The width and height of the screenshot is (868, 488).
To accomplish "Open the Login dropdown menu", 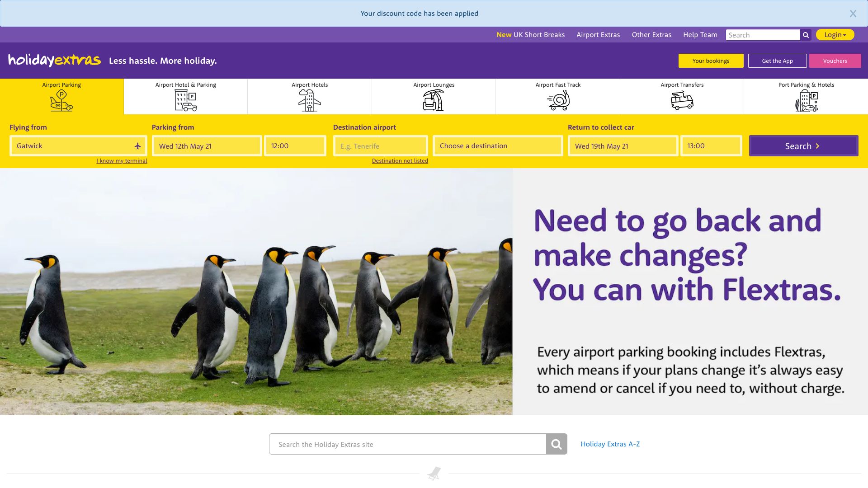I will tap(835, 34).
